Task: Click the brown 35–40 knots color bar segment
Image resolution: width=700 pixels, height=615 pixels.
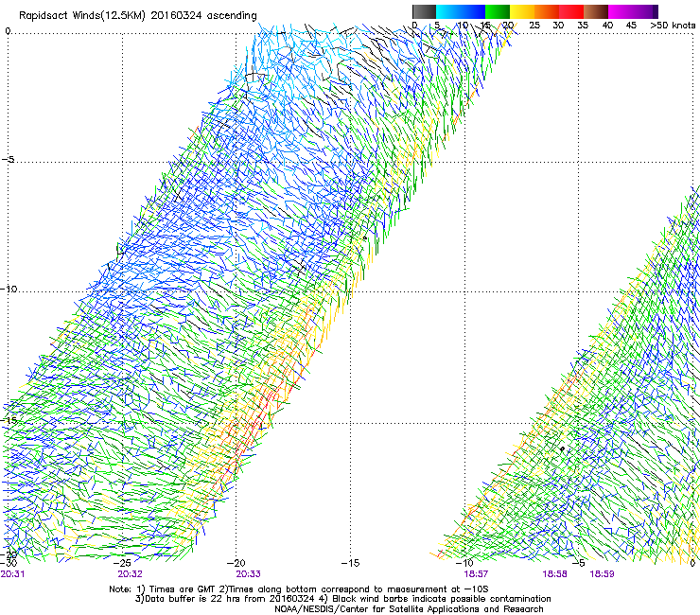Action: click(x=596, y=11)
